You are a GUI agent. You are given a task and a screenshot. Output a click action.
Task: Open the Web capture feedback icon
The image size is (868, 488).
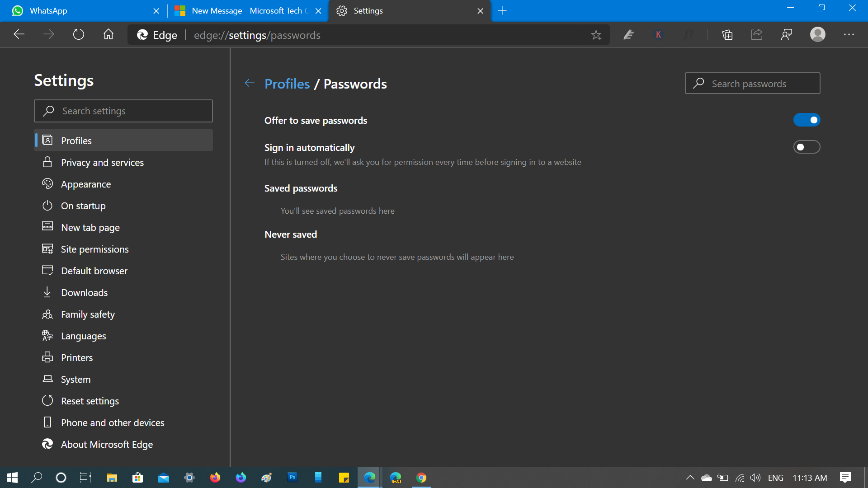(x=787, y=34)
